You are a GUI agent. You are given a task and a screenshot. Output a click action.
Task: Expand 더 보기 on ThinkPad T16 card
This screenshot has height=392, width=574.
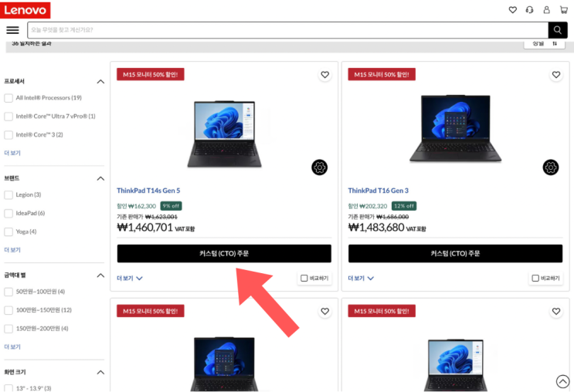tap(361, 279)
